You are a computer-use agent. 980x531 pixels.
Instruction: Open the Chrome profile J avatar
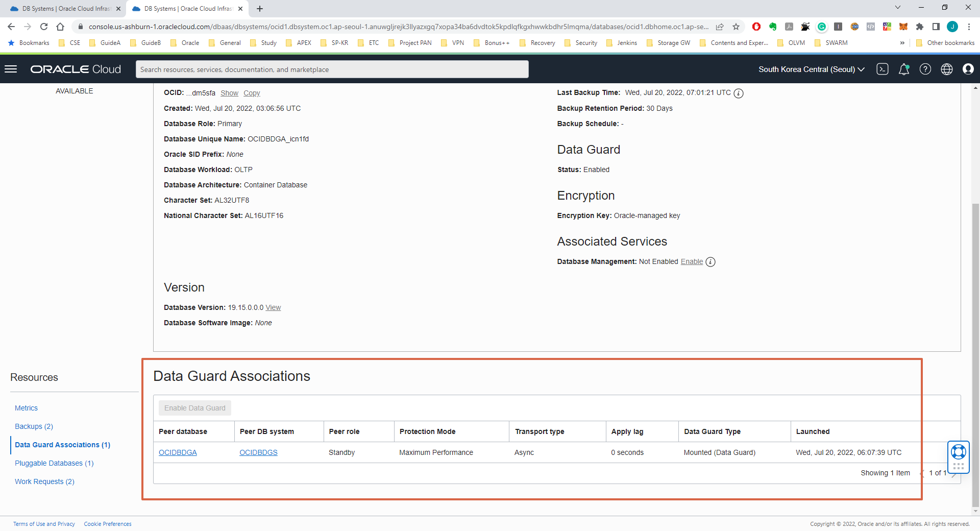pos(952,27)
